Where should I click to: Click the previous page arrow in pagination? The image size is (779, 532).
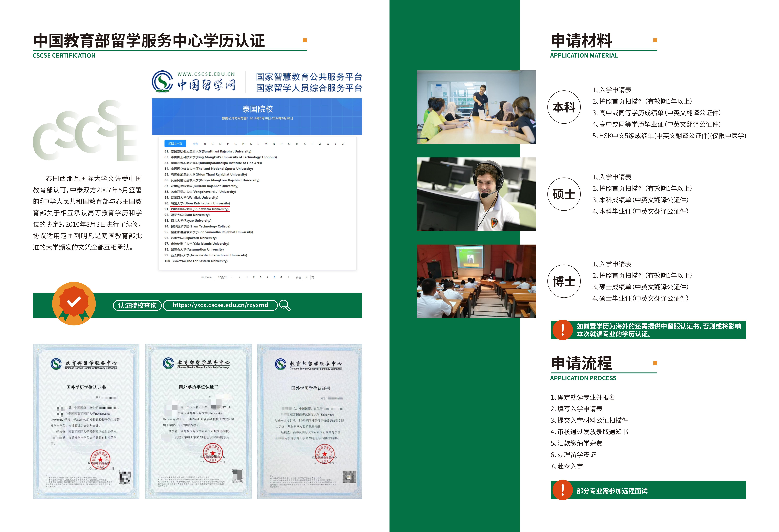(x=239, y=277)
